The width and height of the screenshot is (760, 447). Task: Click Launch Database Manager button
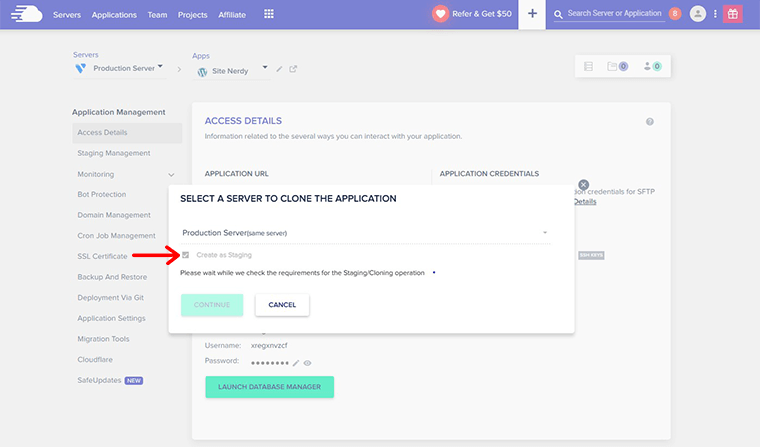269,387
